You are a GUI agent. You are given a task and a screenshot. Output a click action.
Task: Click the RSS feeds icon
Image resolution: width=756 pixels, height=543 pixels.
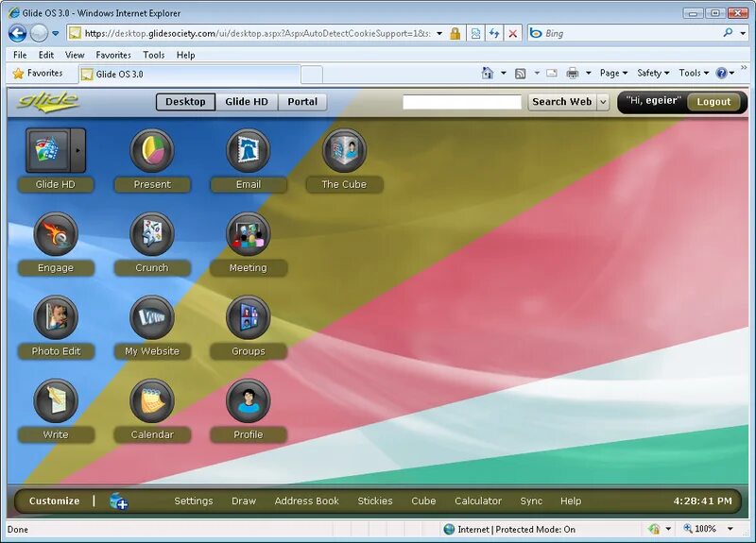[521, 74]
